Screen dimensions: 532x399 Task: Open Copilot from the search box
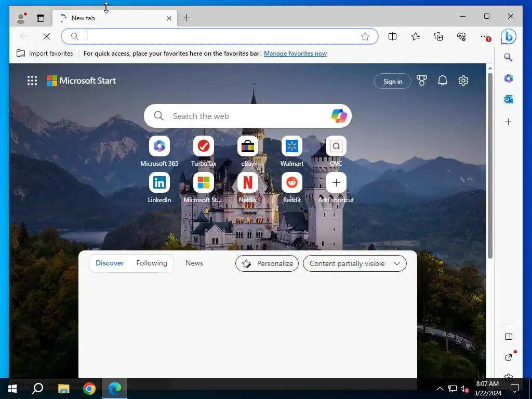tap(339, 116)
